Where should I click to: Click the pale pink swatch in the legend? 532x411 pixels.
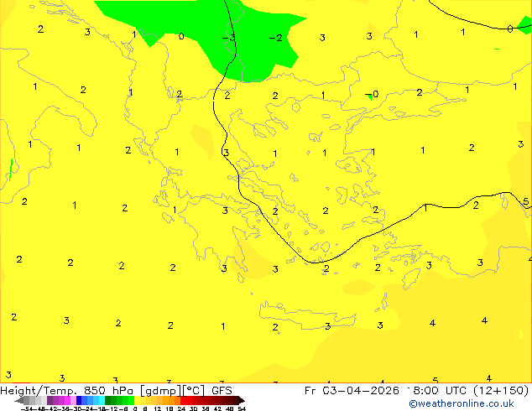tap(73, 400)
